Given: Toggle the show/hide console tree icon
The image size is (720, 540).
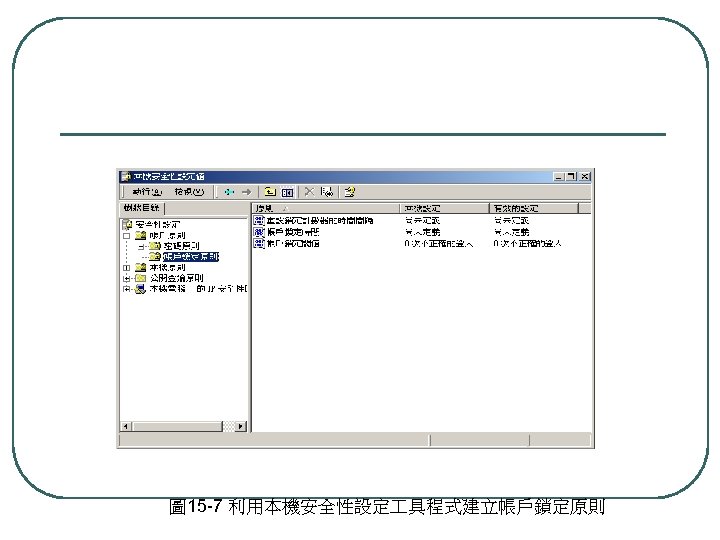Looking at the screenshot, I should (x=287, y=192).
